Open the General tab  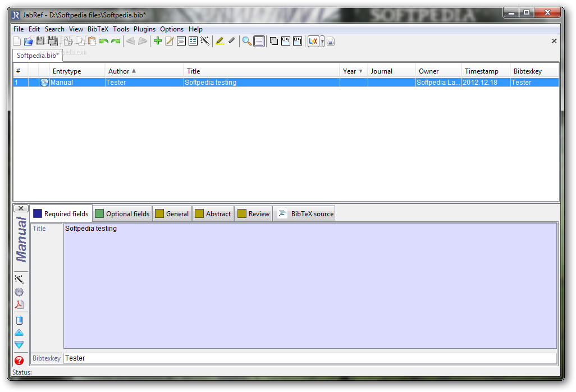coord(172,214)
